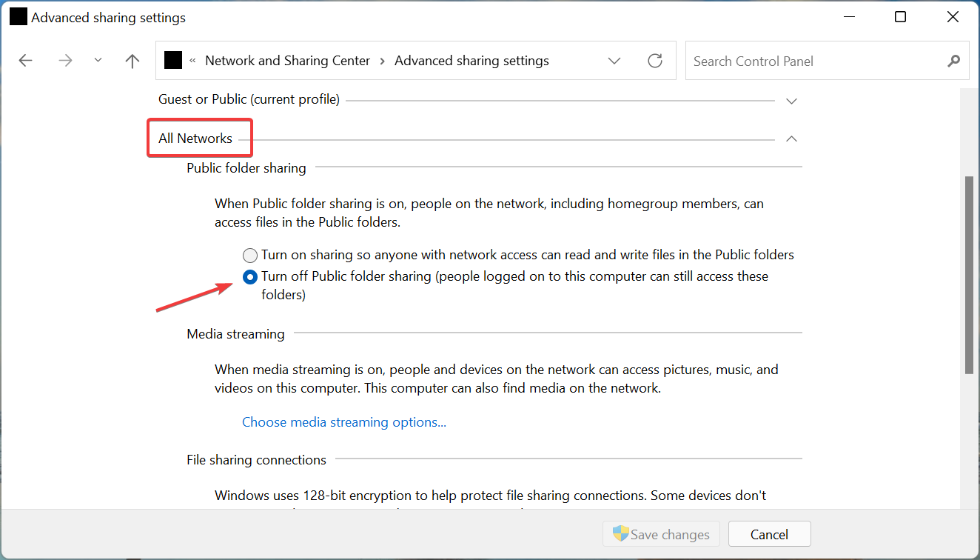
Task: Click the forward navigation arrow
Action: (x=65, y=60)
